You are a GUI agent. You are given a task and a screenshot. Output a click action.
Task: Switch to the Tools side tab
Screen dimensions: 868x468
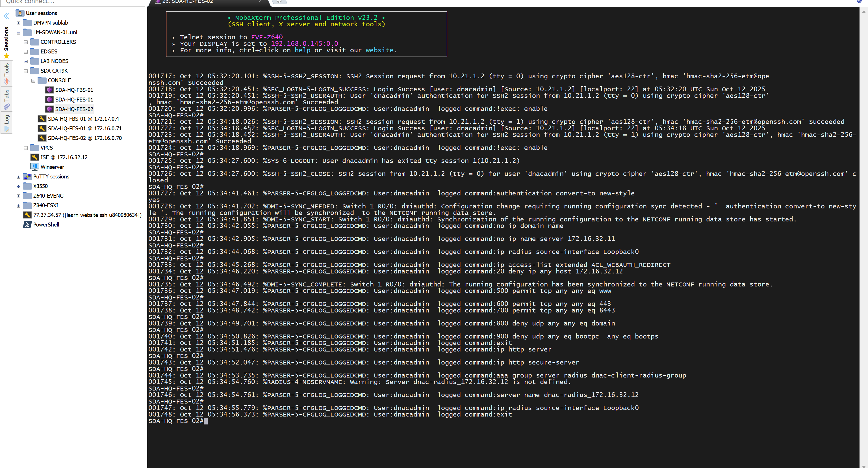pyautogui.click(x=6, y=72)
